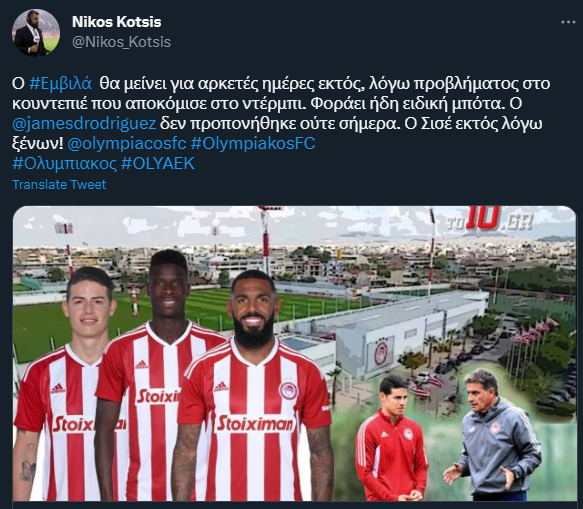The width and height of the screenshot is (583, 509).
Task: Click Nikos Kotsis profile avatar picture
Action: click(36, 33)
